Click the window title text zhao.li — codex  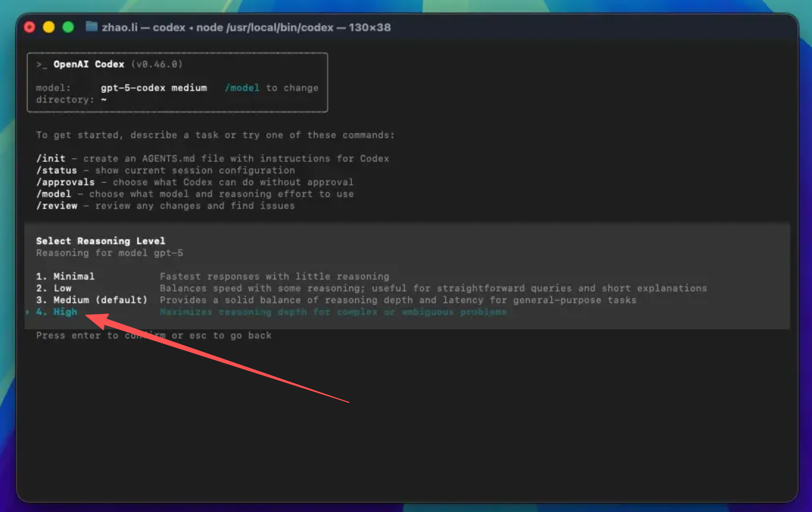[x=143, y=27]
